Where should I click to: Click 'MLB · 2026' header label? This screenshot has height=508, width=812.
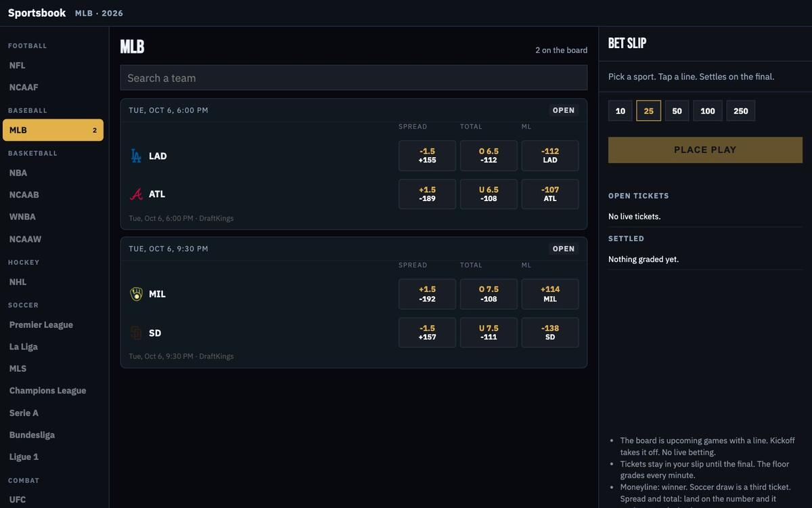[x=99, y=13]
